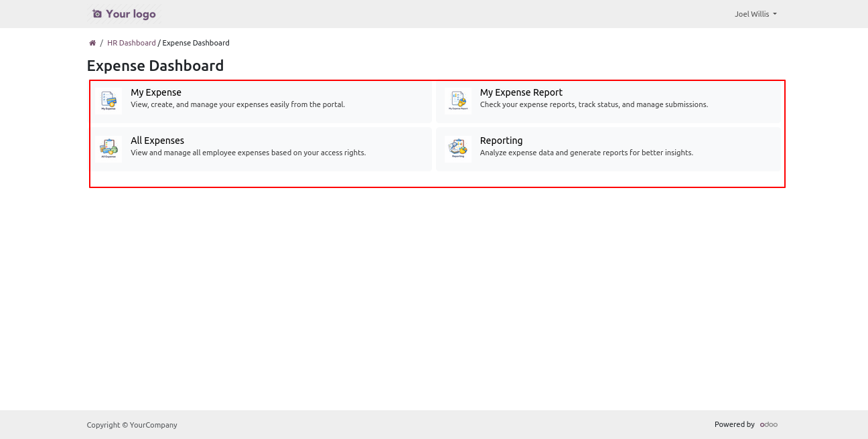Open the Reporting title link
The image size is (868, 439).
click(501, 141)
